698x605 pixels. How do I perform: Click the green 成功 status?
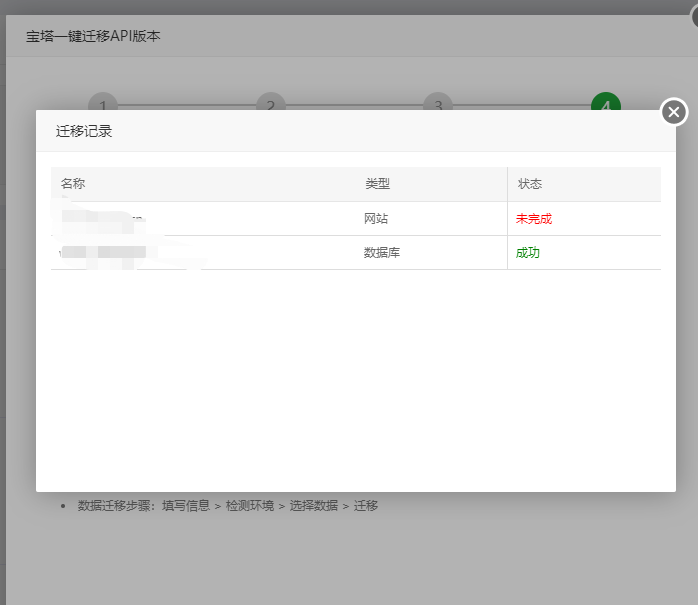pyautogui.click(x=528, y=253)
